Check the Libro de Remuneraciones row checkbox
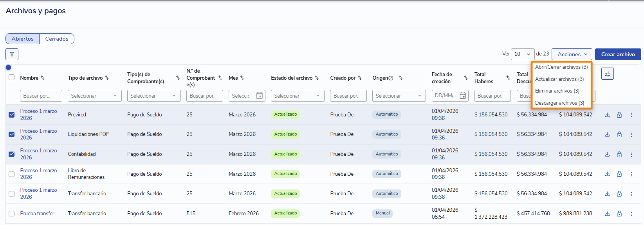This screenshot has height=225, width=644. coord(12,174)
